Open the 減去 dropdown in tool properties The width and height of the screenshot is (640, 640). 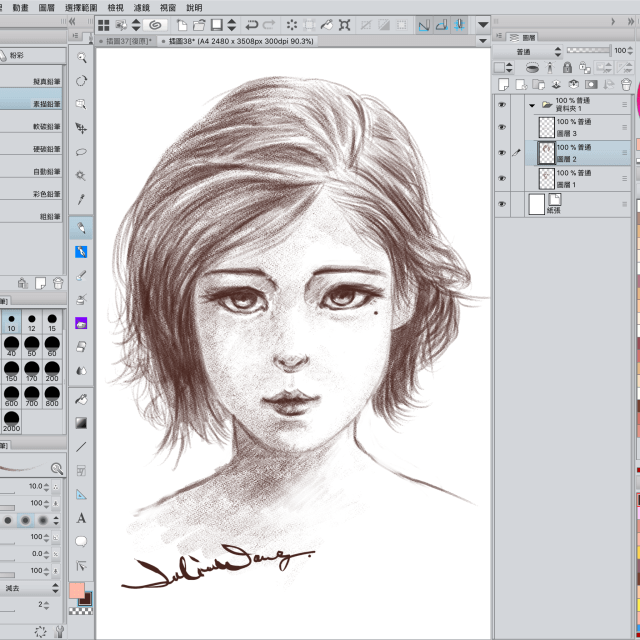coord(32,588)
